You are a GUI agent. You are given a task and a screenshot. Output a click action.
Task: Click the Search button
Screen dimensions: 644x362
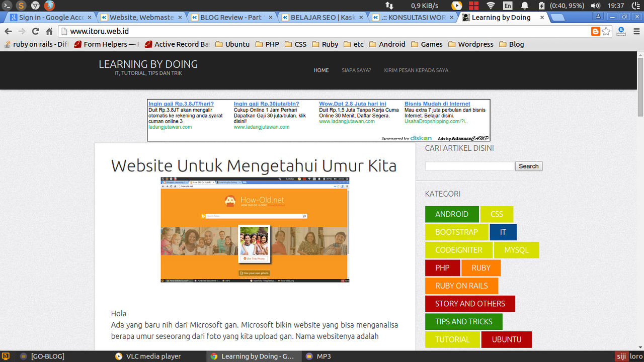tap(529, 166)
